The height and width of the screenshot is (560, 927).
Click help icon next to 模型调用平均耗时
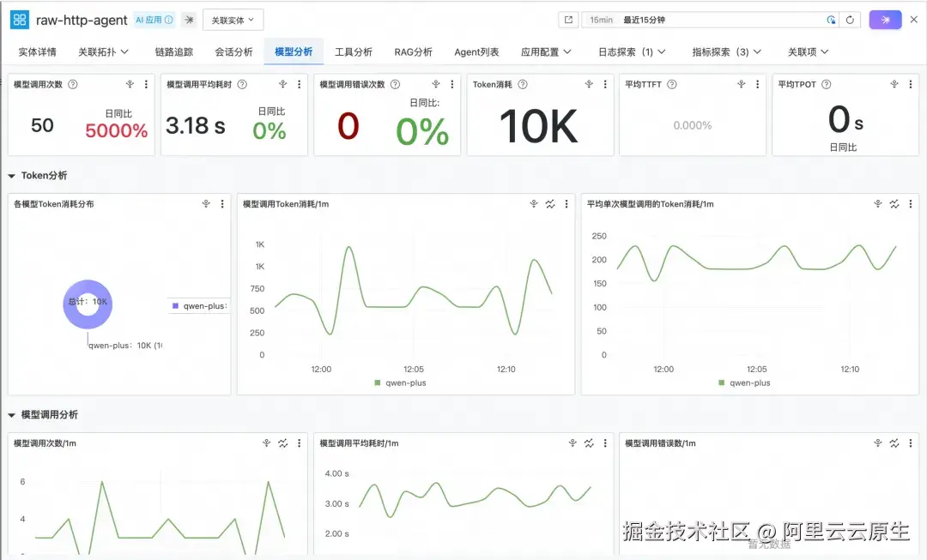click(x=242, y=85)
